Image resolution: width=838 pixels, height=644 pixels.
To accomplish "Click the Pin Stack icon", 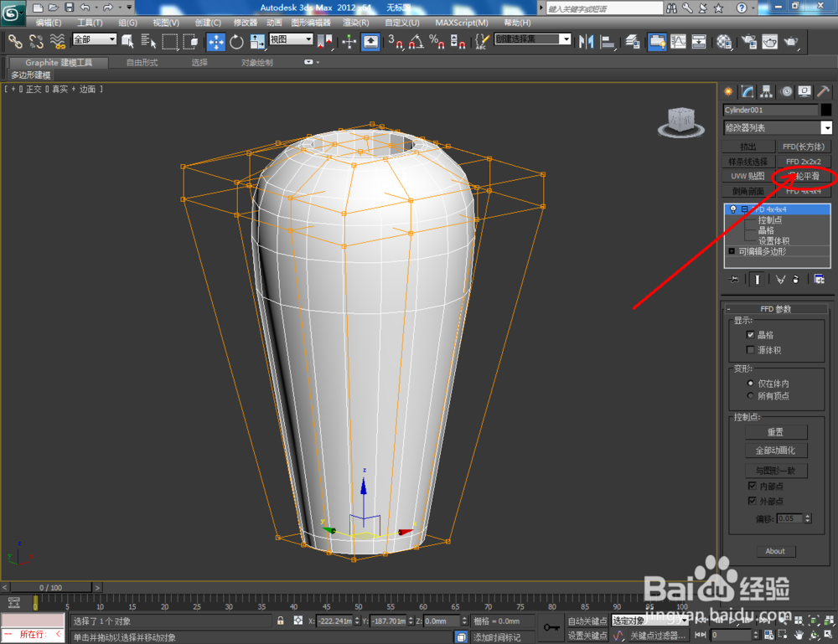I will click(733, 279).
